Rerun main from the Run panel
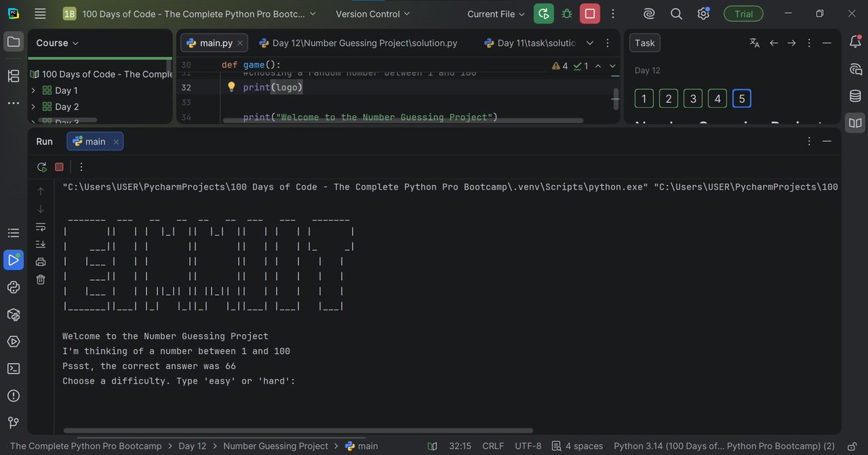Image resolution: width=868 pixels, height=455 pixels. [41, 166]
